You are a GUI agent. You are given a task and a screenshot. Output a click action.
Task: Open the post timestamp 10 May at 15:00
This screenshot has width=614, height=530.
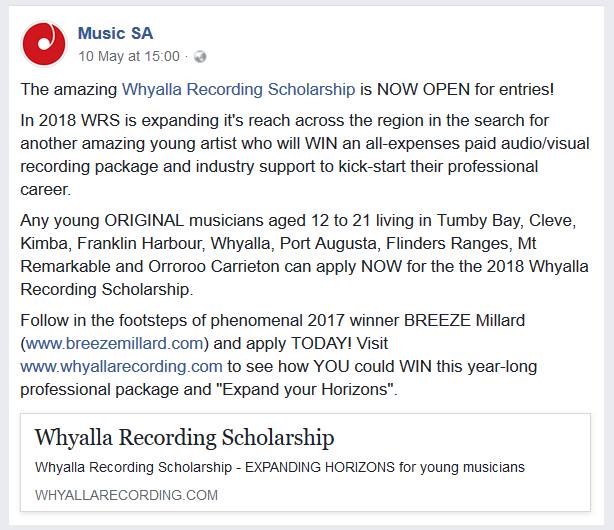click(129, 56)
